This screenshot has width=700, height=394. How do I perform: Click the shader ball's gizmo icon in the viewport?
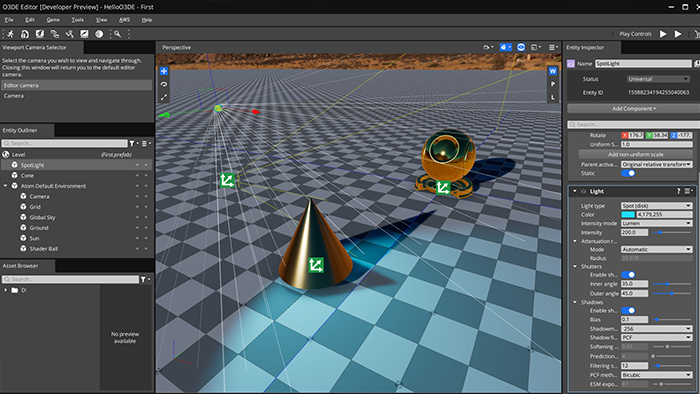tap(443, 187)
